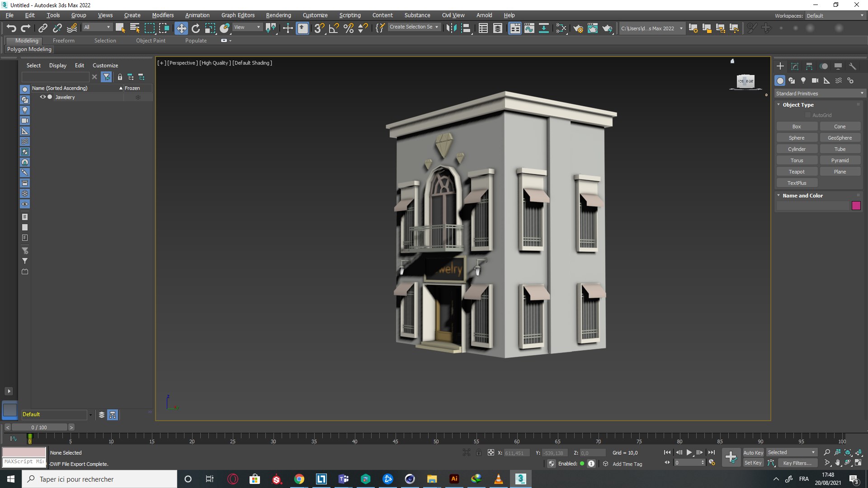The image size is (868, 488).
Task: Click the Bind to Space Warp icon
Action: [x=72, y=28]
